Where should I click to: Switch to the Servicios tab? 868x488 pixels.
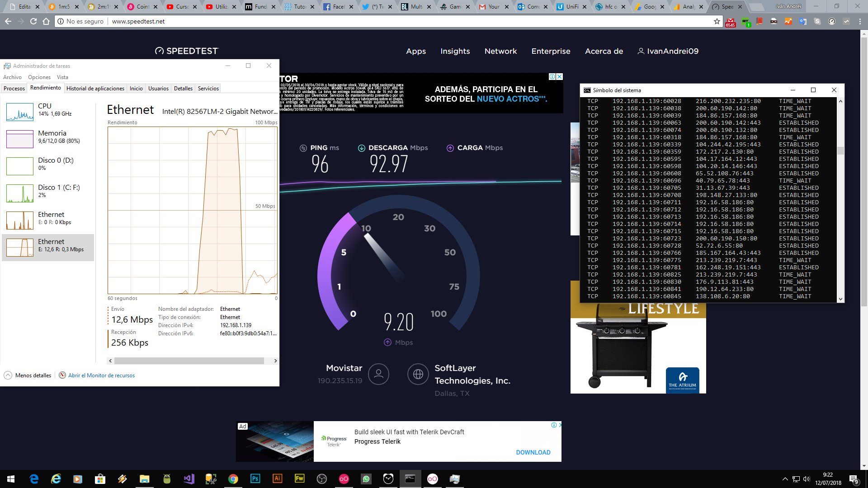coord(208,89)
